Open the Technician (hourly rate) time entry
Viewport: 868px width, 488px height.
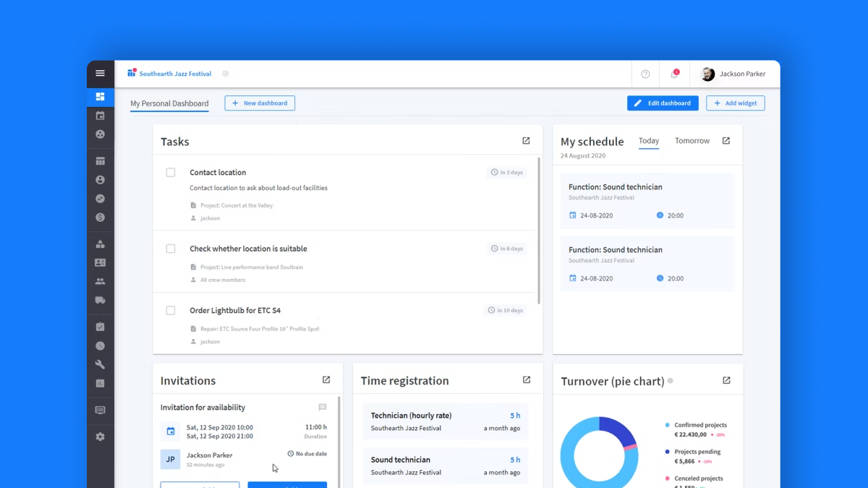445,421
